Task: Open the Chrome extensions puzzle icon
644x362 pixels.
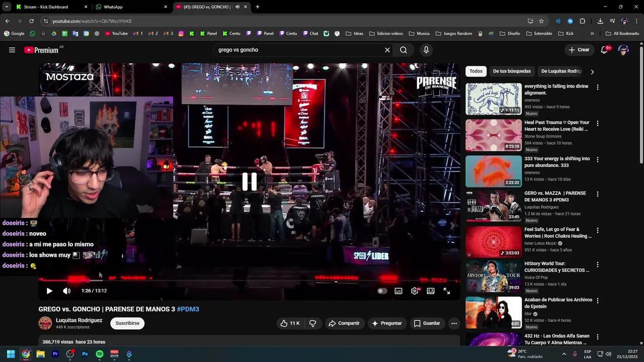Action: (x=583, y=21)
